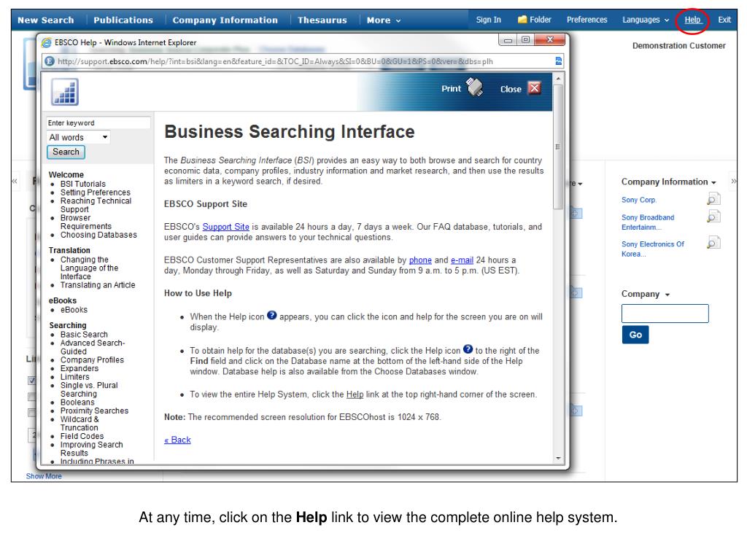This screenshot has height=560, width=747.
Task: Click the phone hyperlink
Action: (420, 260)
